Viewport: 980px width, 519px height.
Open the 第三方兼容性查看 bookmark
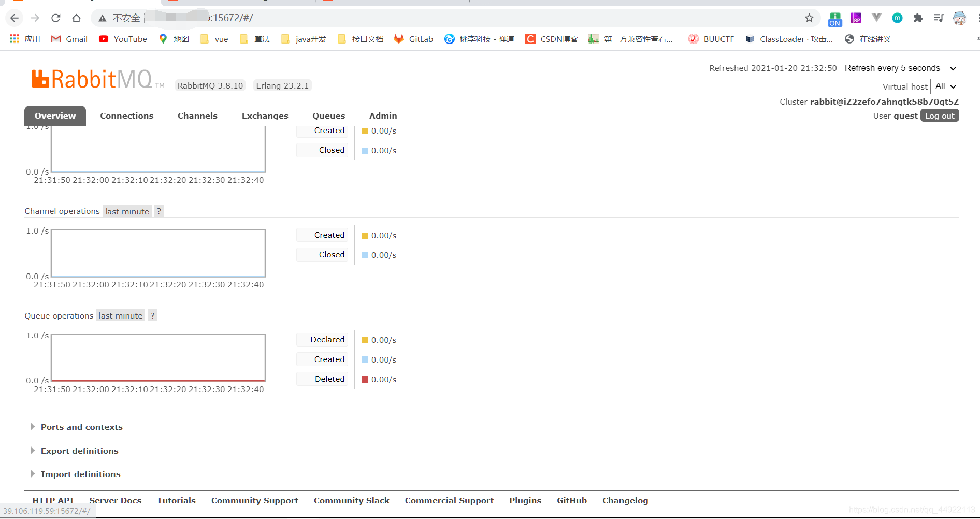pyautogui.click(x=631, y=39)
